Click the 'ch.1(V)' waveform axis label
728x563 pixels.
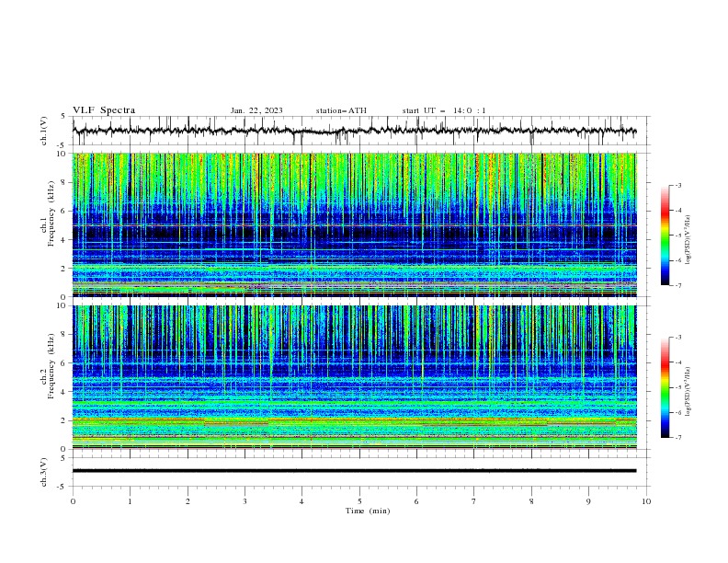[x=44, y=131]
